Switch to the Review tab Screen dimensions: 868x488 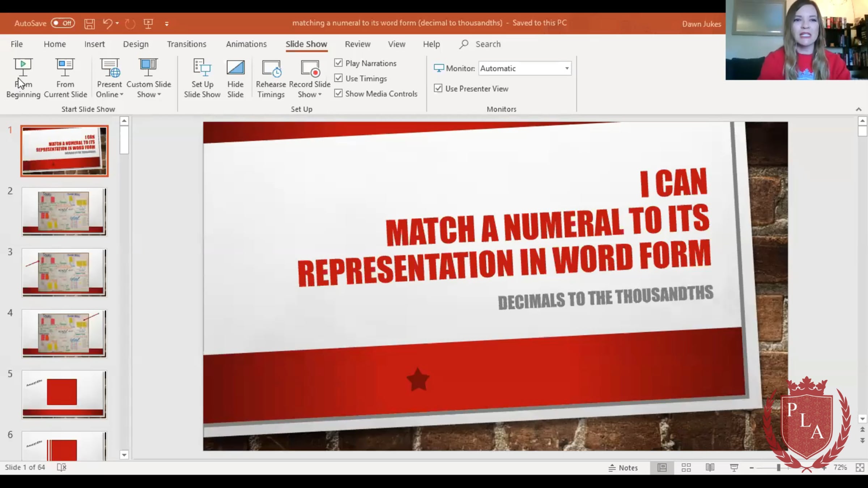357,44
